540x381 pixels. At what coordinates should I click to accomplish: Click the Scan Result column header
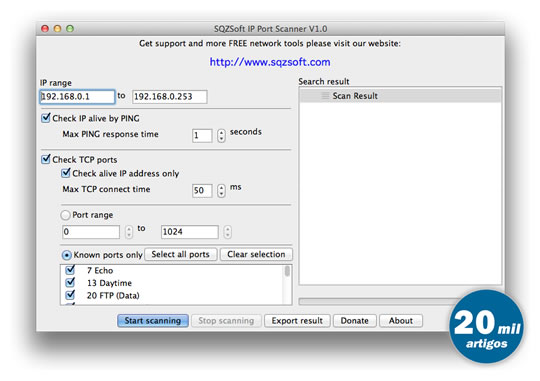coord(400,96)
